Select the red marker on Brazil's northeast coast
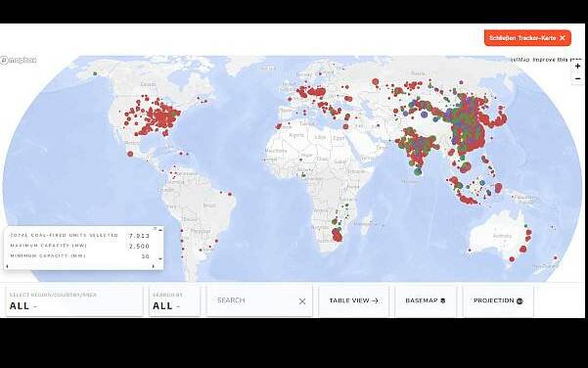Viewport: 588px width, 368px height. (x=230, y=195)
